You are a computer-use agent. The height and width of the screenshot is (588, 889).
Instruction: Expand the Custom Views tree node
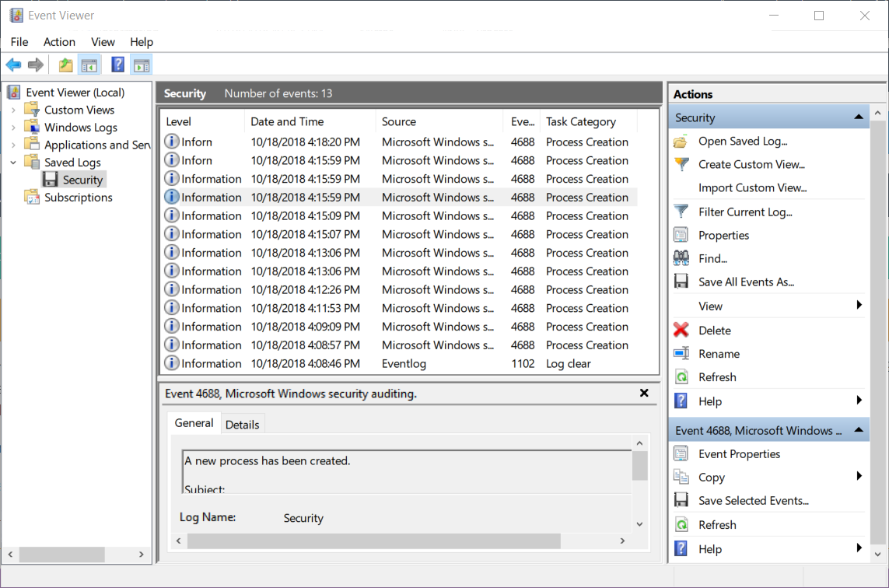13,110
